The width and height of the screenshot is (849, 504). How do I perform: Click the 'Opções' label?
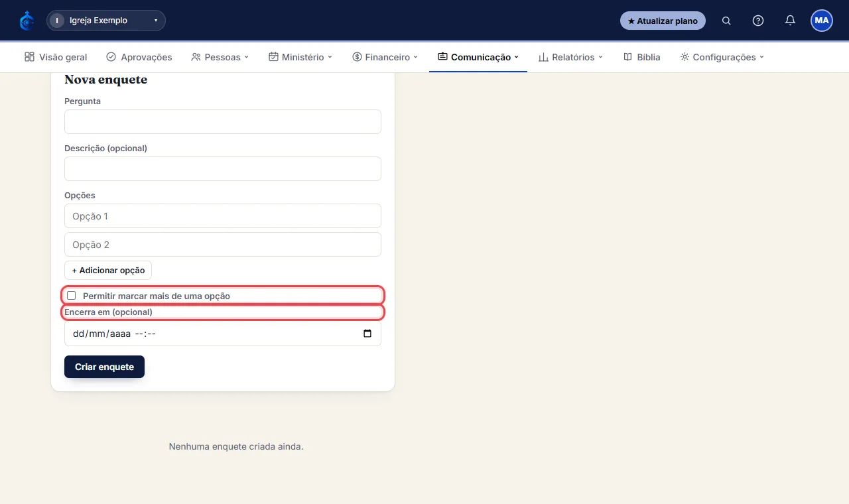pos(80,196)
